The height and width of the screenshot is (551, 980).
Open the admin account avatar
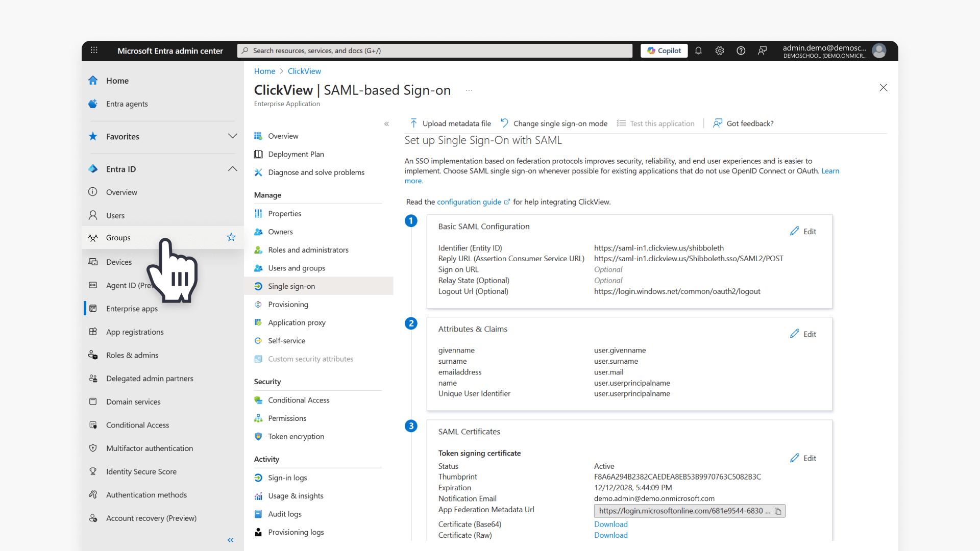(879, 51)
